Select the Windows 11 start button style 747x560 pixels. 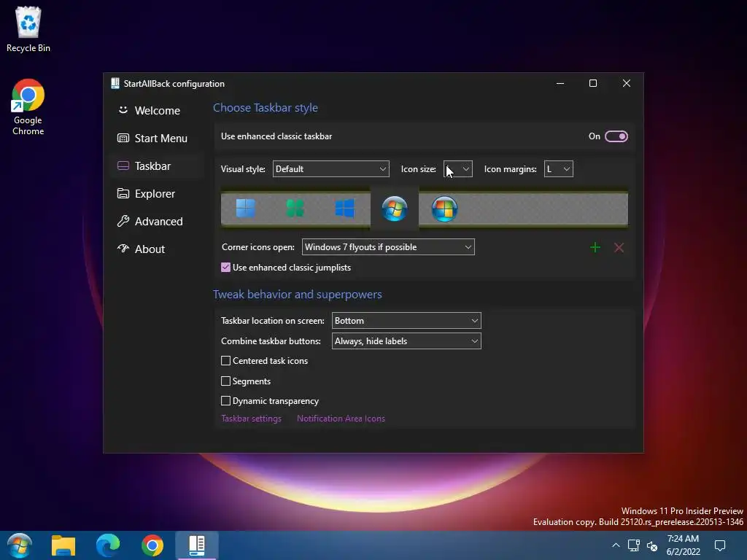[246, 208]
